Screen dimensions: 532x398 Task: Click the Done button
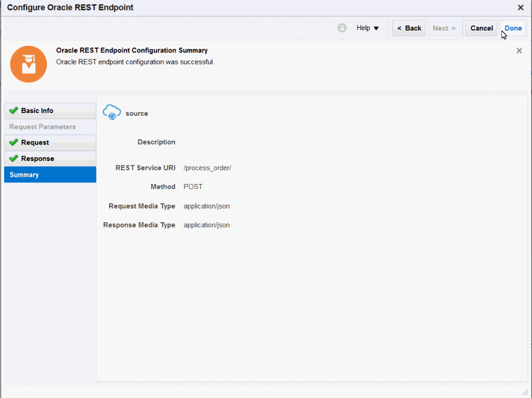tap(513, 28)
